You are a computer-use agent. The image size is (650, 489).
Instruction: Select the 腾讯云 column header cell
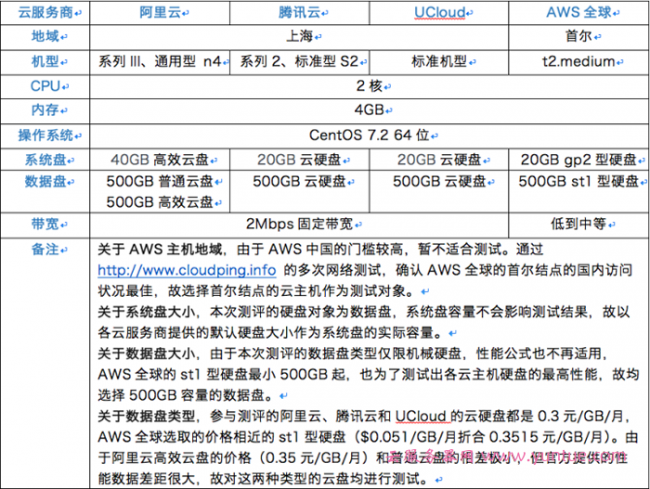pos(299,14)
